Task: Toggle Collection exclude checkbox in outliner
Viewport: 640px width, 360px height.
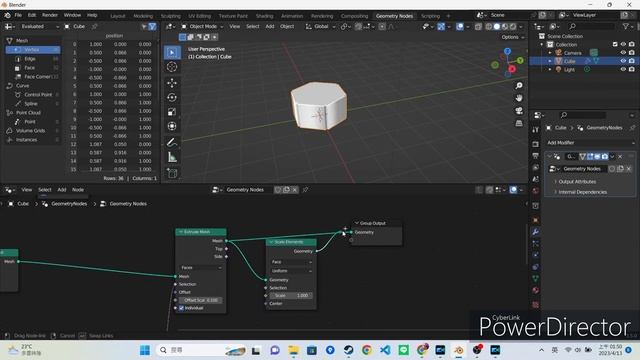Action: 615,44
